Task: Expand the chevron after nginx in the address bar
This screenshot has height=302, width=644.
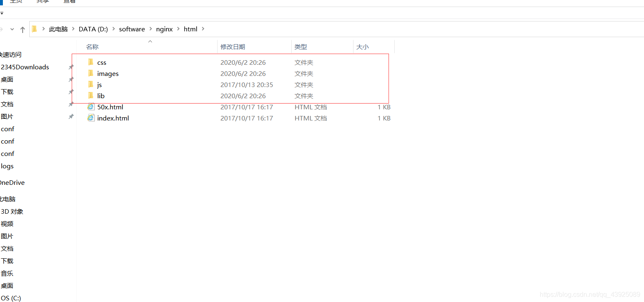Action: click(178, 29)
